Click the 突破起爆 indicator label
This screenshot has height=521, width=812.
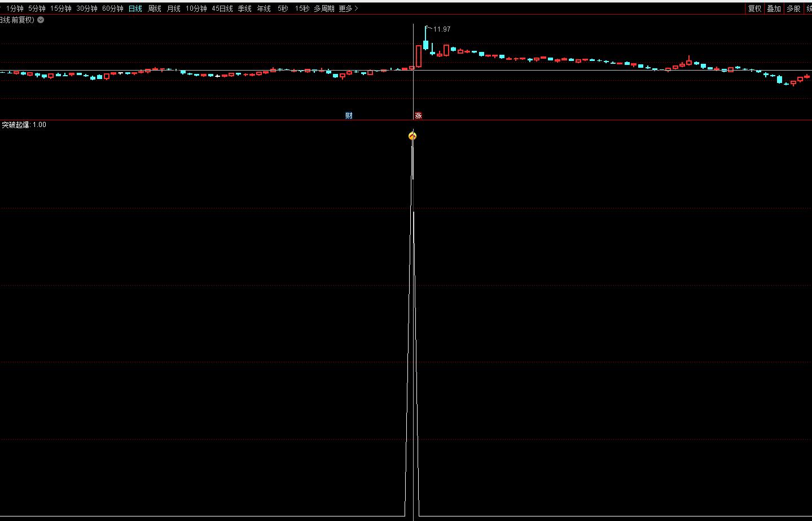[15, 125]
